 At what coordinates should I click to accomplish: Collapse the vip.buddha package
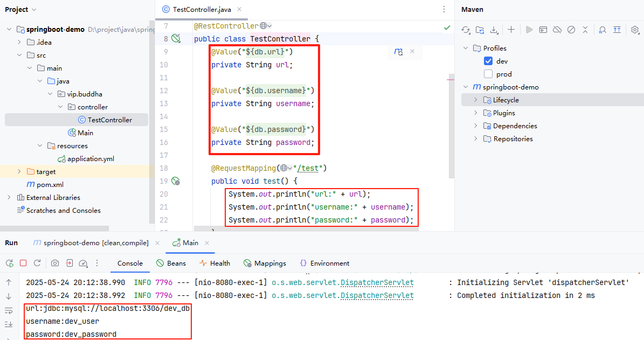click(x=50, y=94)
